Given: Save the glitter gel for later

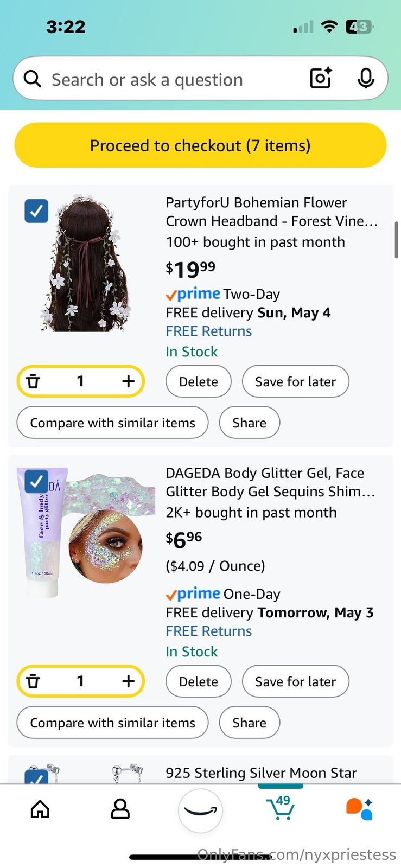Looking at the screenshot, I should coord(295,682).
